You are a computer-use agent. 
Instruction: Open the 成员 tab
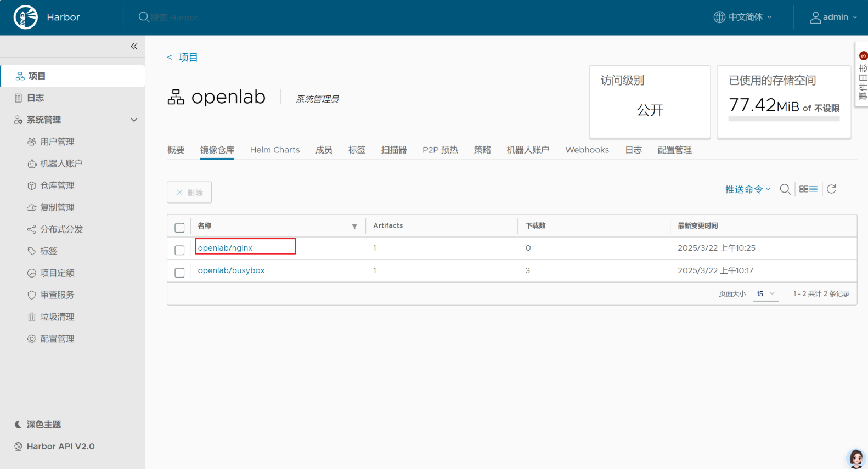click(x=324, y=150)
